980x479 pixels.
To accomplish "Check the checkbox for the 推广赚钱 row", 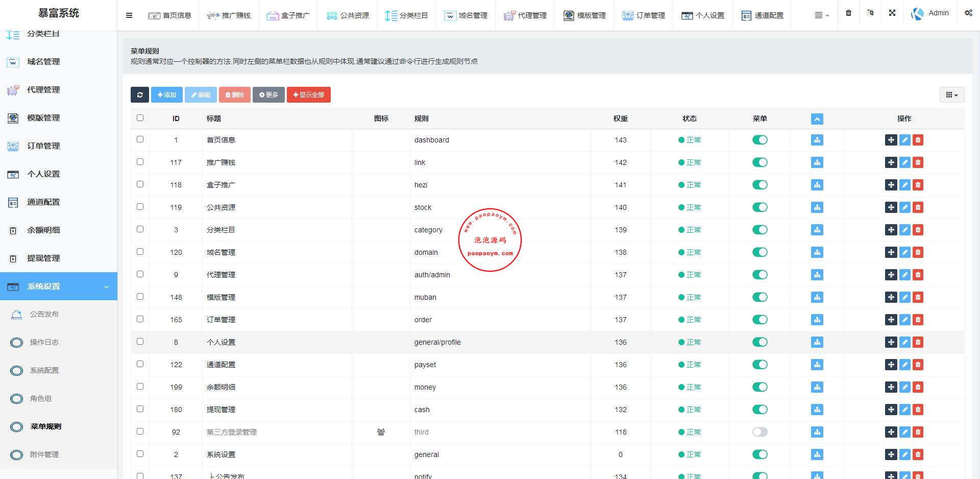I will click(x=140, y=162).
